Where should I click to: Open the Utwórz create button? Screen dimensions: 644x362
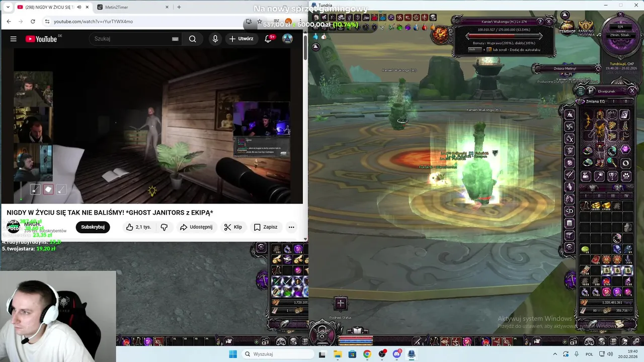pos(242,39)
